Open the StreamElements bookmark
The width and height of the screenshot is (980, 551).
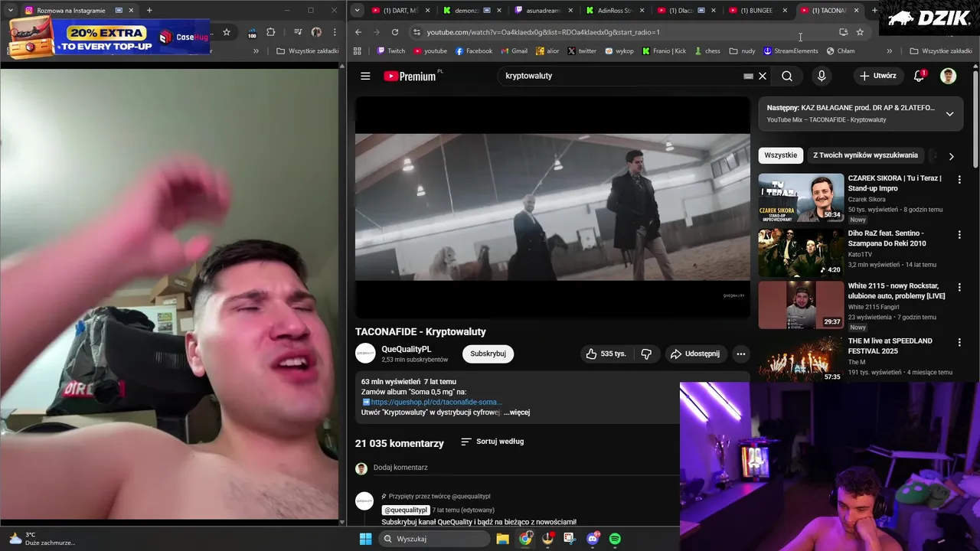point(791,51)
